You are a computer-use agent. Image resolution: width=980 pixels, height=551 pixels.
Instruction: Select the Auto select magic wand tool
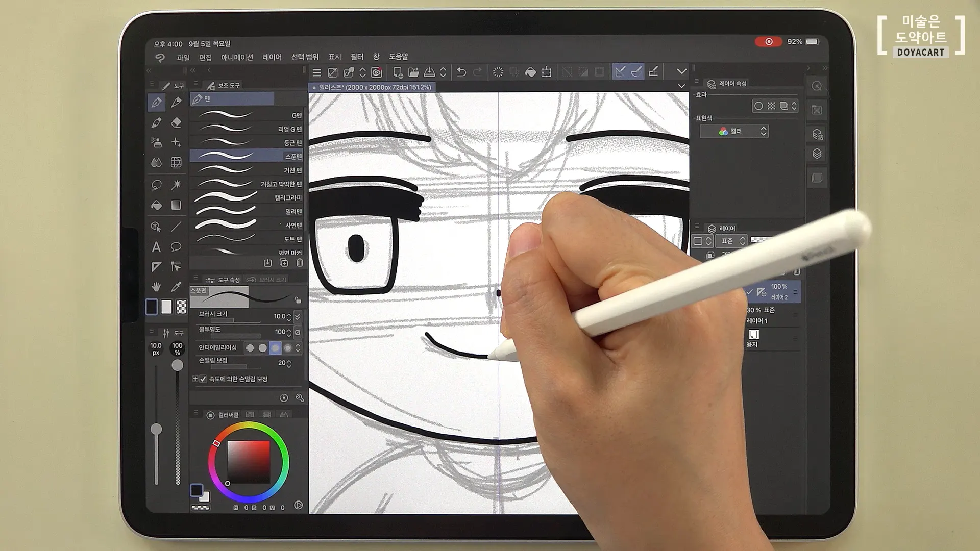(x=176, y=184)
